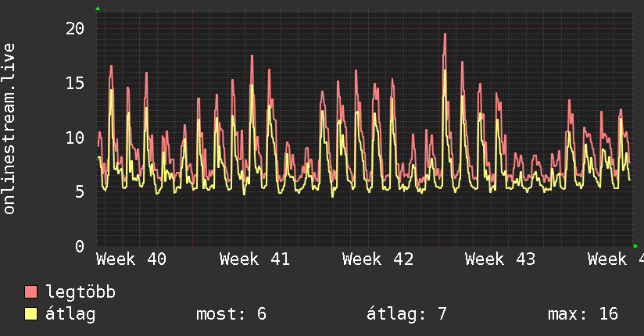Screen dimensions: 644x336
Task: Click the 'max: 16' value
Action: pos(583,314)
